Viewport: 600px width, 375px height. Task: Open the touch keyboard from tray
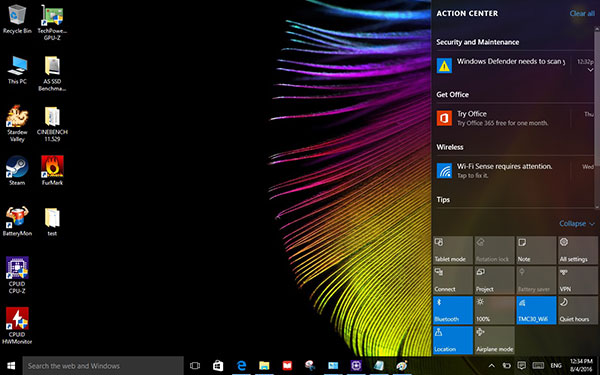538,366
